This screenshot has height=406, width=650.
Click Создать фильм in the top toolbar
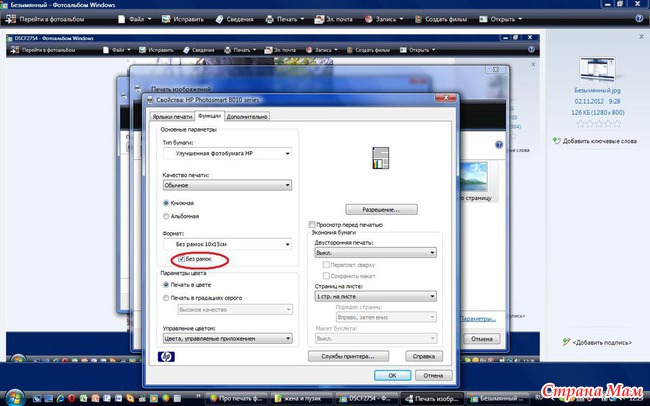point(441,19)
